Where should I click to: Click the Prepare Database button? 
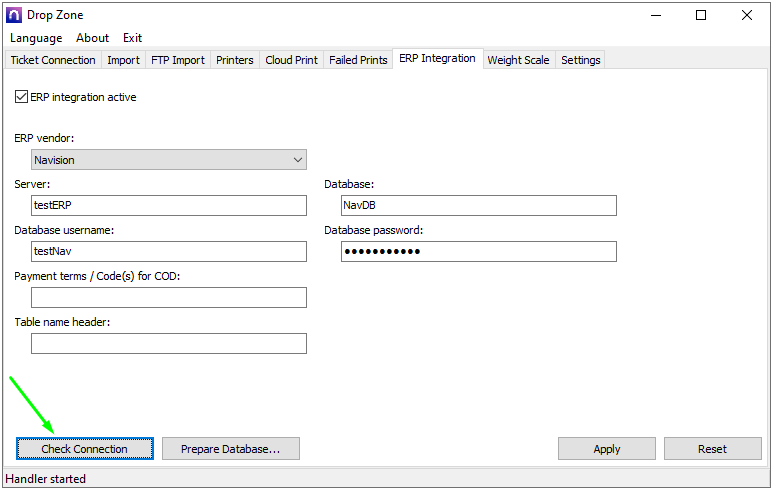[x=230, y=449]
